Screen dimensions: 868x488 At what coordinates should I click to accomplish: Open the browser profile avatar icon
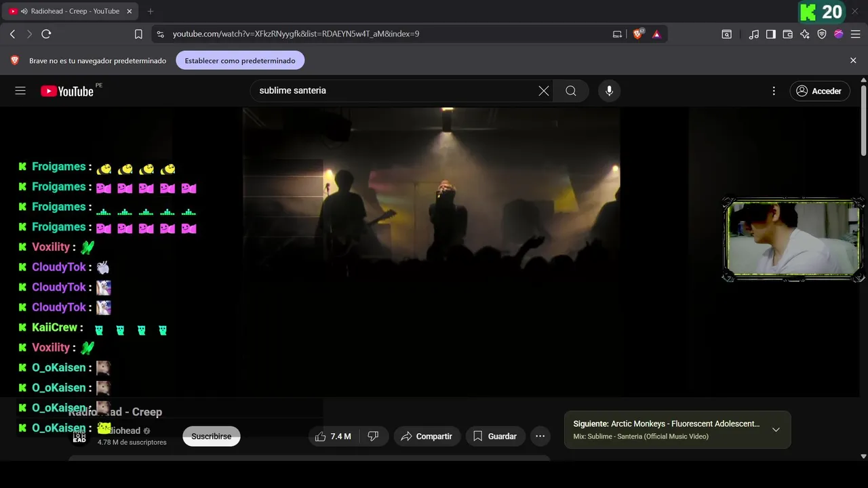tap(838, 34)
